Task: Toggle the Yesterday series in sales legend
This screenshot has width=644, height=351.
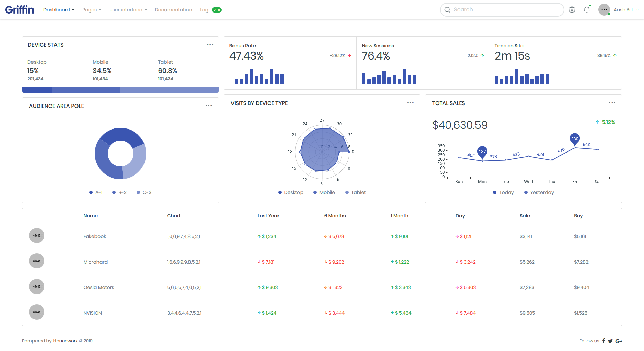Action: click(x=539, y=192)
